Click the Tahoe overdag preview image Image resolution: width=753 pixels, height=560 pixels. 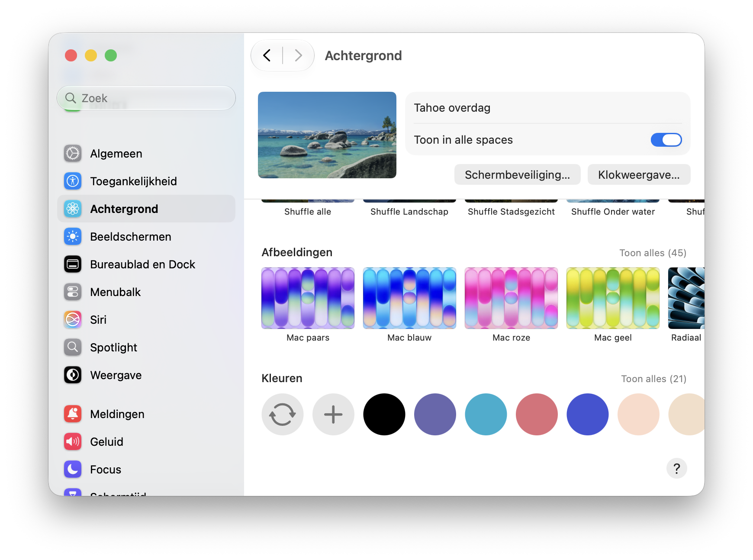[327, 135]
